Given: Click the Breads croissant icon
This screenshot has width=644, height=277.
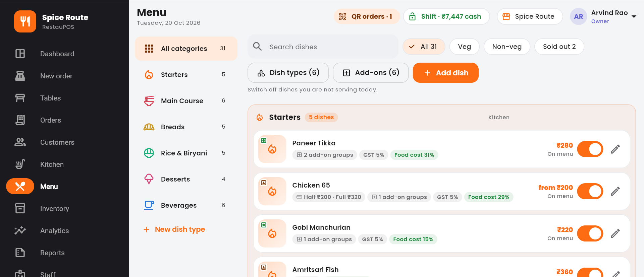Looking at the screenshot, I should [x=149, y=127].
